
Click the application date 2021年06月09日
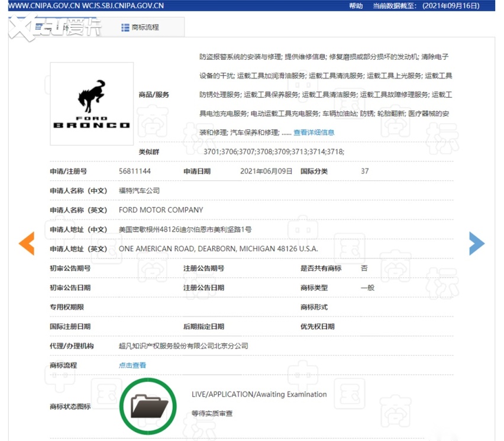click(x=266, y=171)
